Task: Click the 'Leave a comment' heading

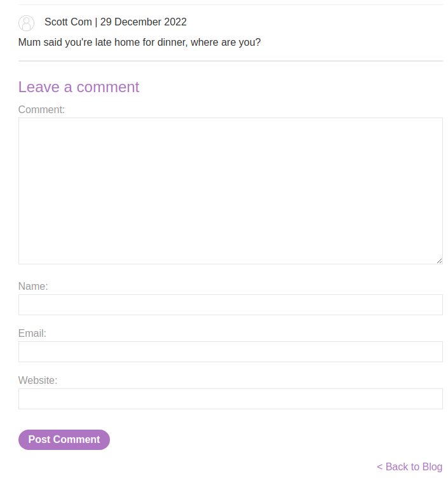Action: pos(79,87)
